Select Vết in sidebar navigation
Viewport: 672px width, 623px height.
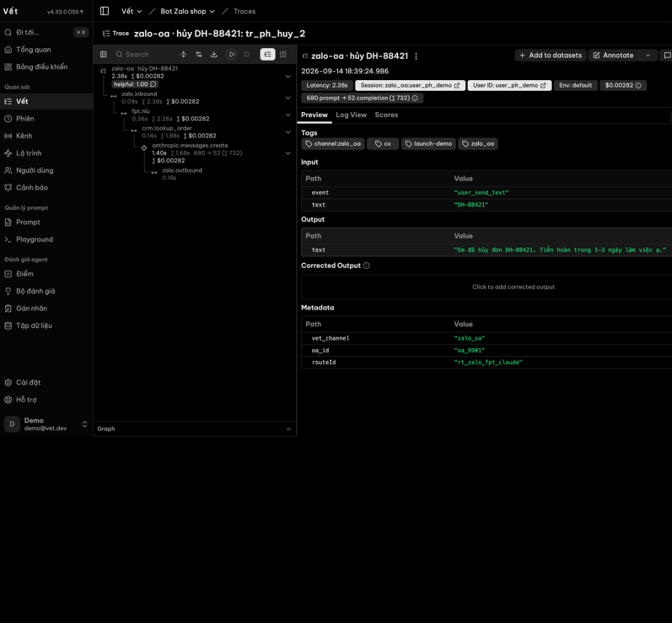click(46, 101)
